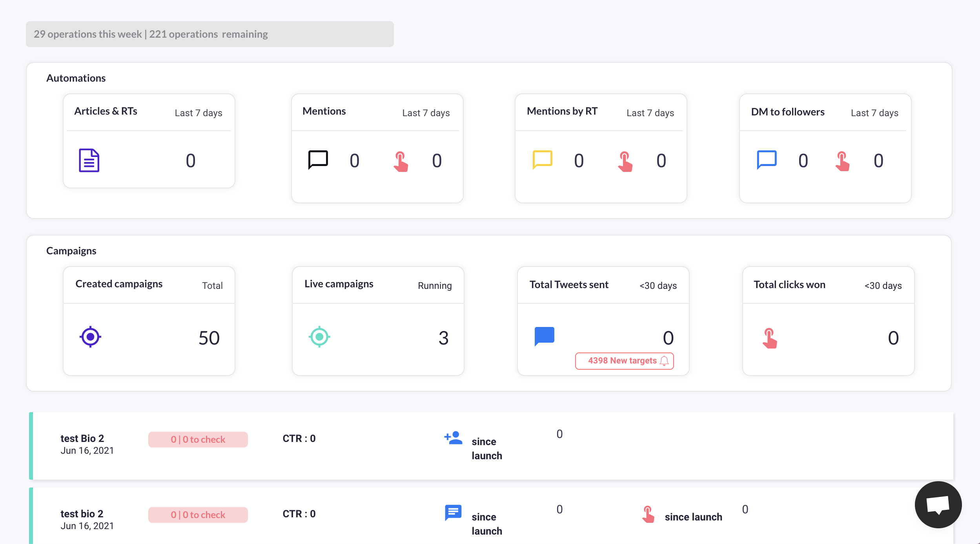Click the yellow Mentions by RT bubble icon
This screenshot has height=544, width=980.
pos(542,160)
